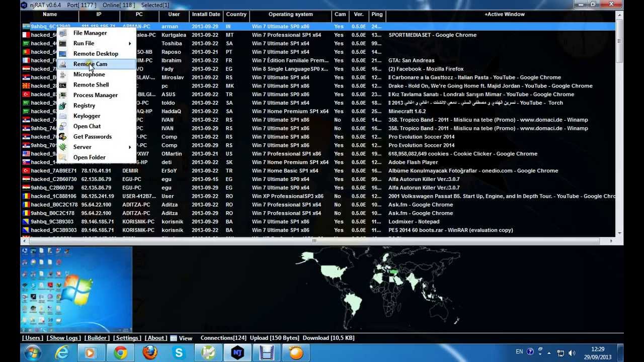Click the remote desktop preview thumbnail
This screenshot has height=362, width=644.
(76, 290)
